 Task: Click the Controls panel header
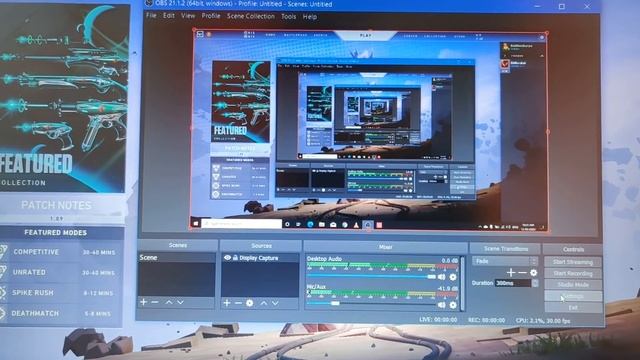pyautogui.click(x=573, y=249)
